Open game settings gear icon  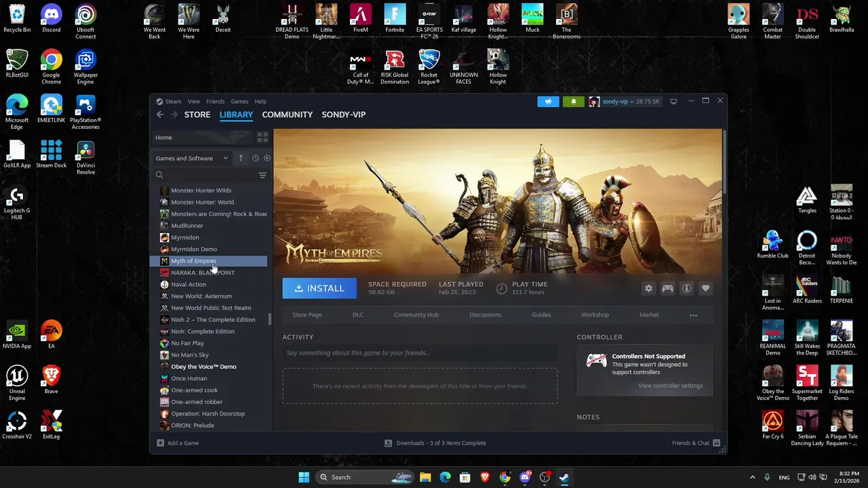(x=648, y=288)
